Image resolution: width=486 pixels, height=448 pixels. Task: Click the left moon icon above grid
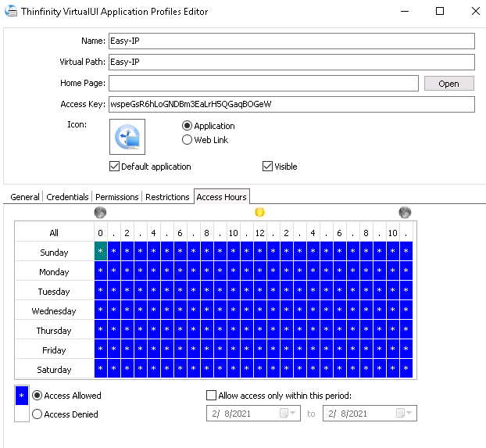(x=100, y=213)
